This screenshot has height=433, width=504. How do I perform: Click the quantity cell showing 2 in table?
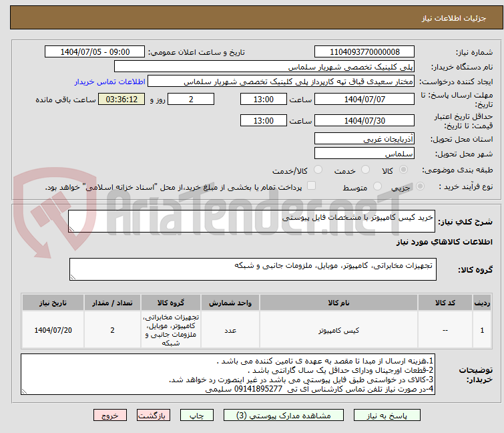tap(112, 330)
